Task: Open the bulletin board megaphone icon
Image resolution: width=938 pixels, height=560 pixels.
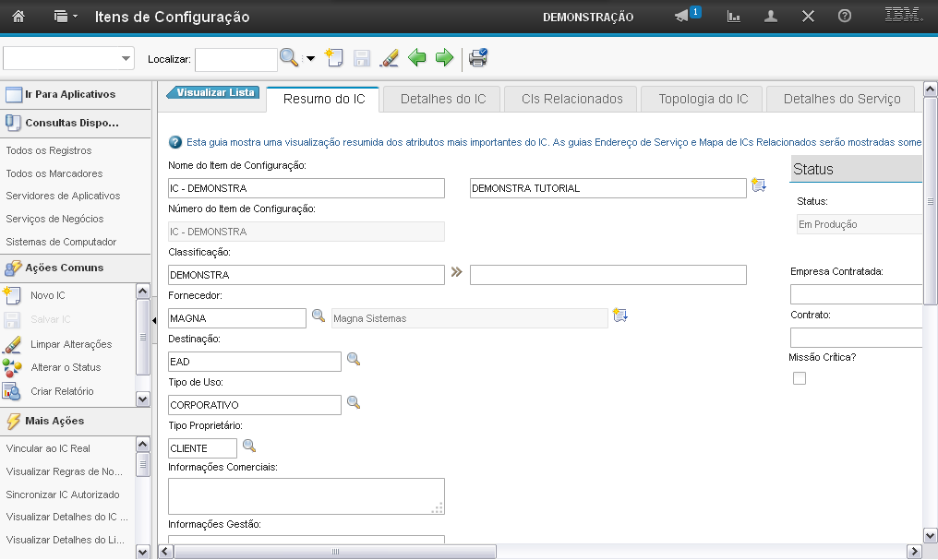Action: click(682, 17)
